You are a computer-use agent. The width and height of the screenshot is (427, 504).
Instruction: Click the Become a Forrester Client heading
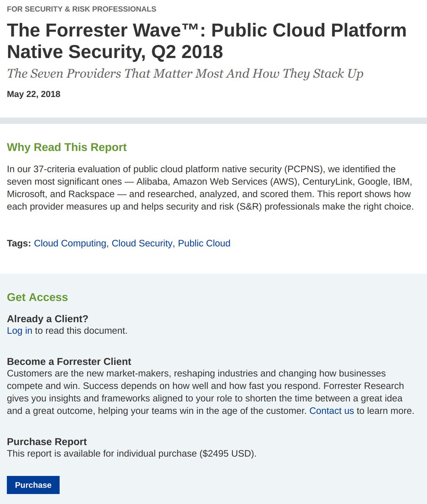pos(63,361)
